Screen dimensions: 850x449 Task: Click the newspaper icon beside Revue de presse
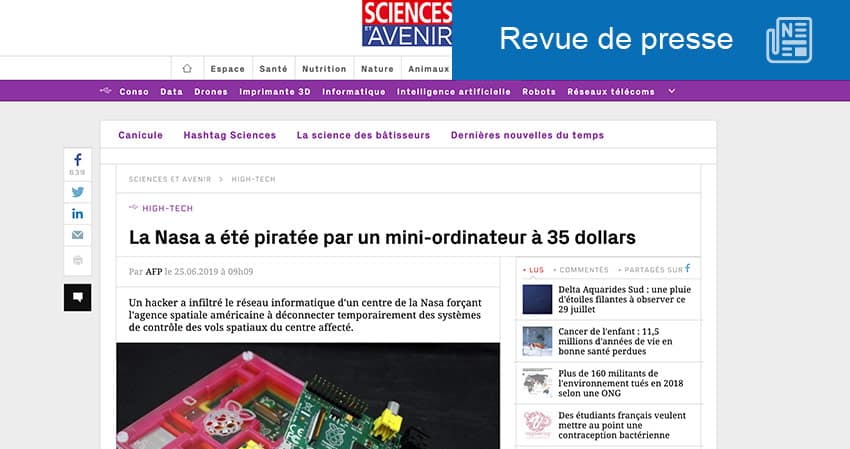click(x=789, y=40)
